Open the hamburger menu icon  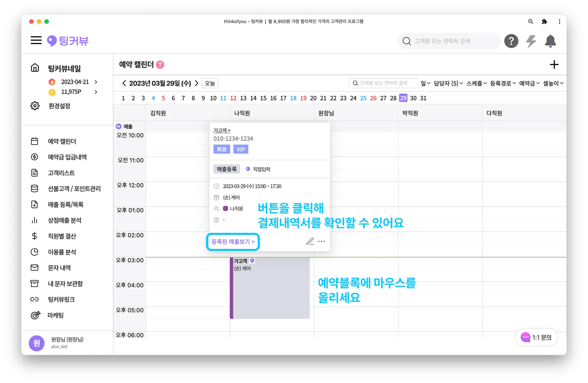point(36,40)
